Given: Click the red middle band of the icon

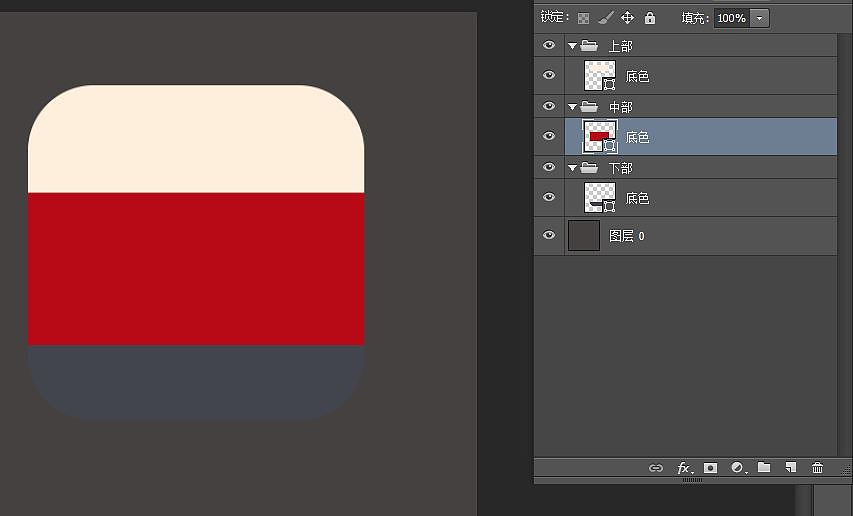Looking at the screenshot, I should click(x=196, y=269).
